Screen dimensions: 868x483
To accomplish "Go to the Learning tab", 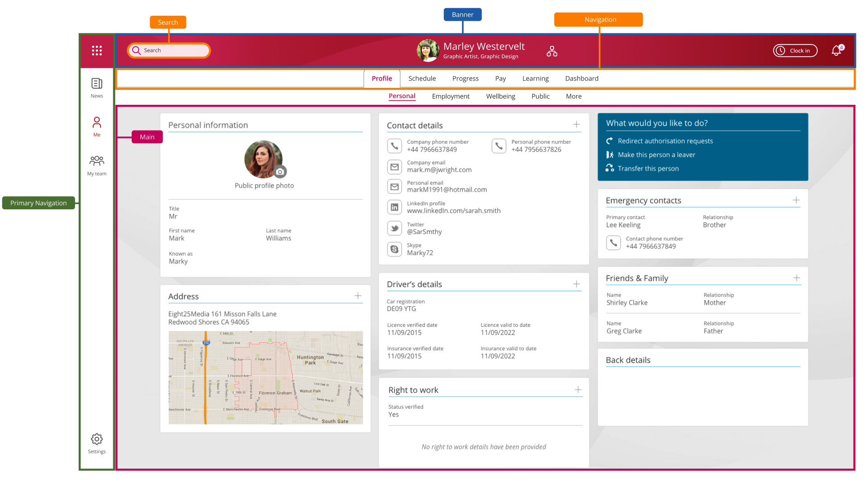I will click(x=535, y=78).
